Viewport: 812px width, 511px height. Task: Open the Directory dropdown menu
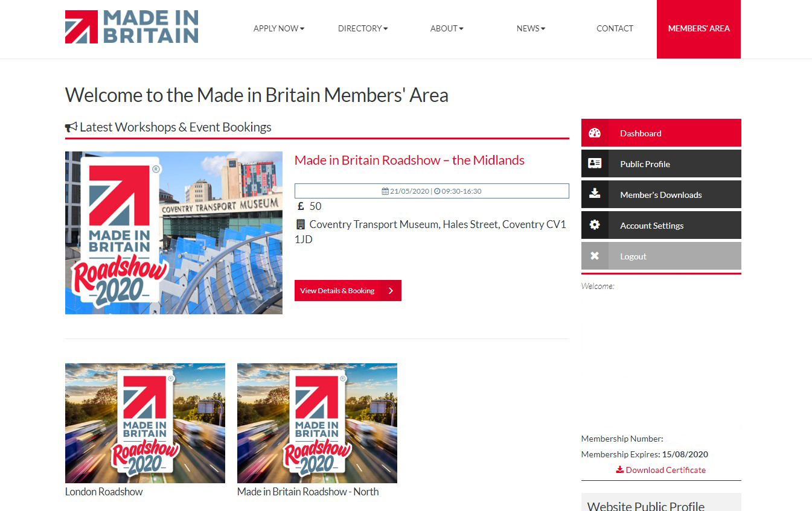click(x=363, y=28)
